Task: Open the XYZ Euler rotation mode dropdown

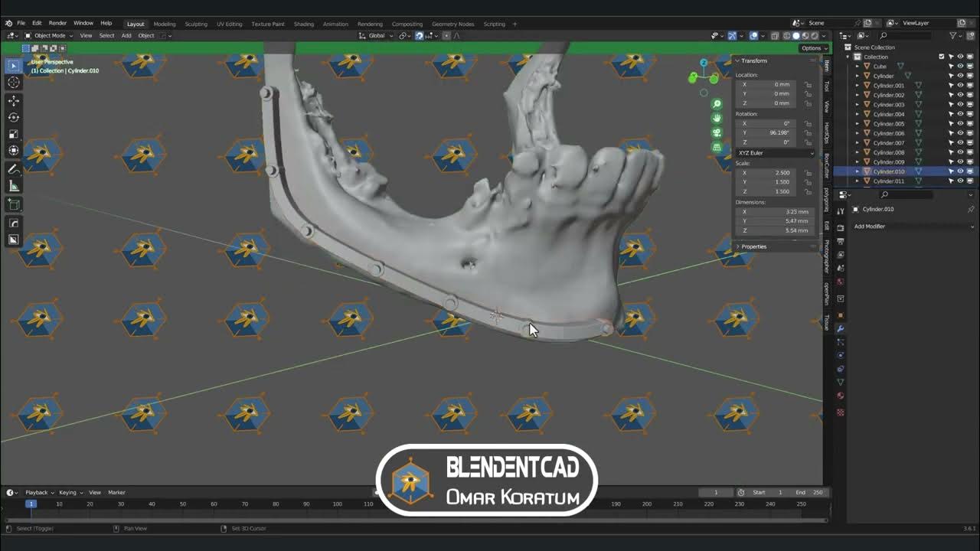Action: point(776,153)
